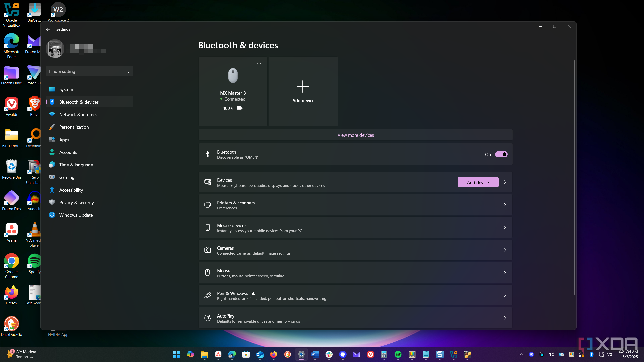The width and height of the screenshot is (644, 362).
Task: Click the Printers & scanners printer icon
Action: pos(207,205)
